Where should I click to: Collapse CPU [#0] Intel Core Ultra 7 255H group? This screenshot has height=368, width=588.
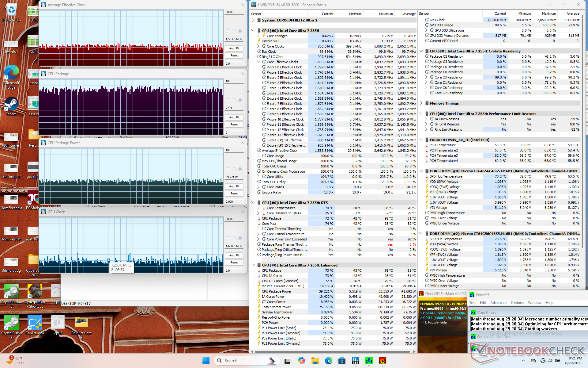253,31
